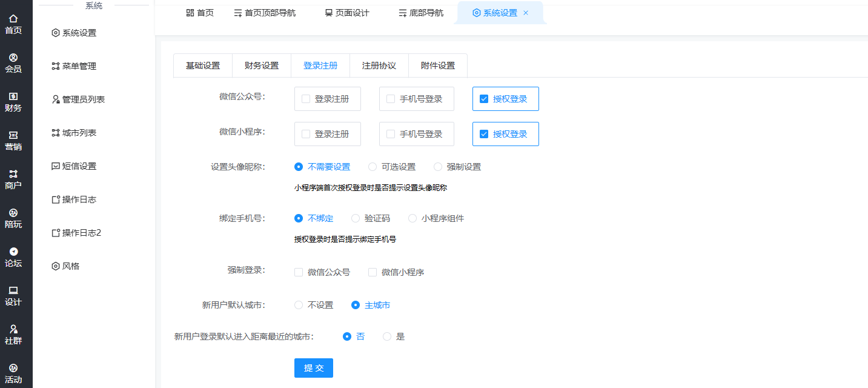Select 是 for nearest city default
This screenshot has width=868, height=388.
coord(387,336)
